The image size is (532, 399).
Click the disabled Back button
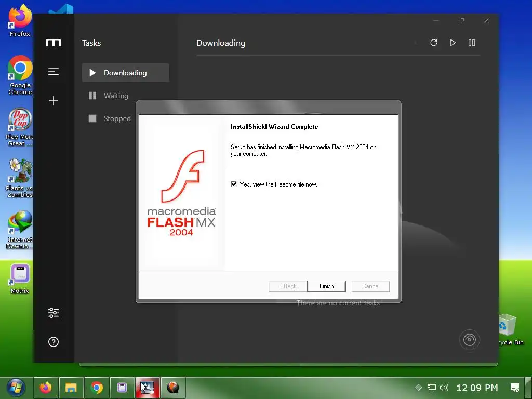point(288,286)
